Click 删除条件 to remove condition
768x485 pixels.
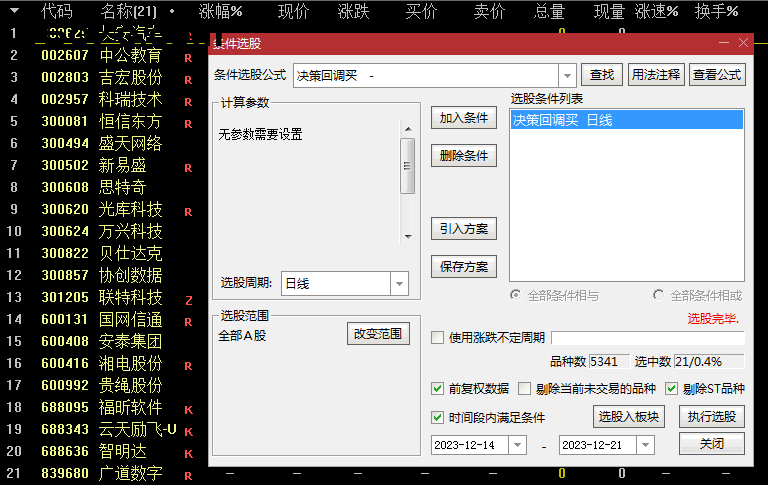(x=463, y=156)
